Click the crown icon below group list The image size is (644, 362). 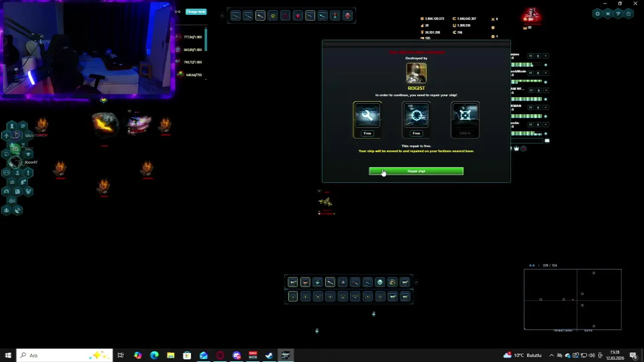pos(516,148)
